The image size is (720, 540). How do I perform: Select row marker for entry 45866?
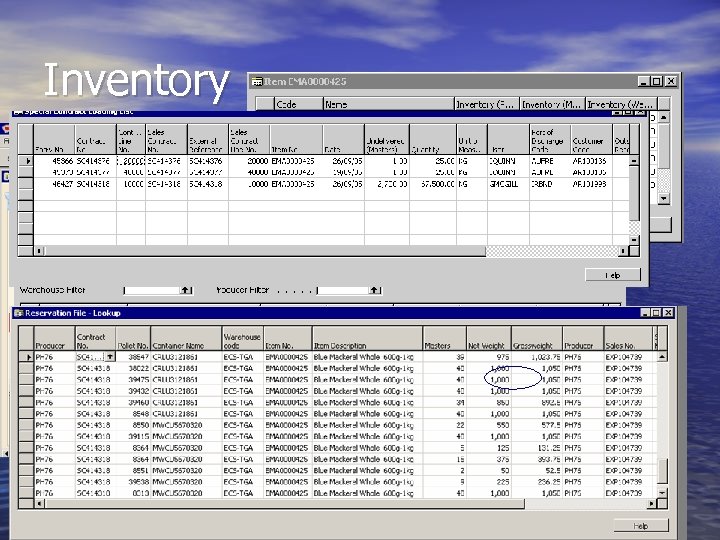point(26,161)
